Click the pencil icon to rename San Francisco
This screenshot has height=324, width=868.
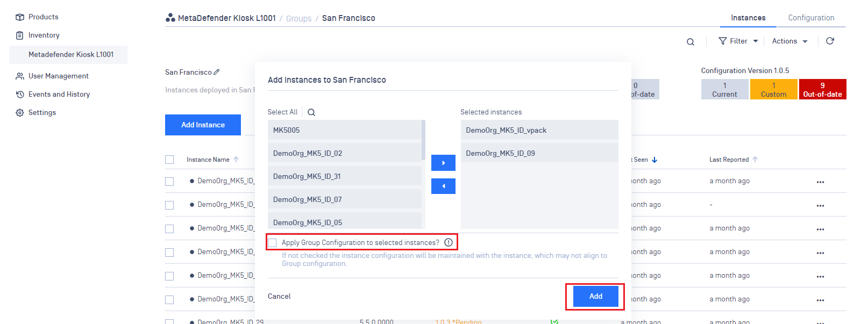tap(217, 72)
